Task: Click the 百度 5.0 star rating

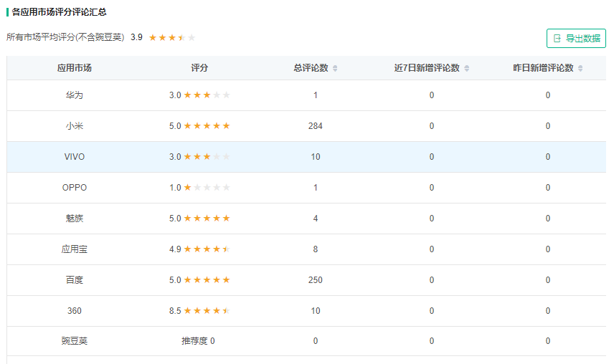Action: [x=207, y=280]
